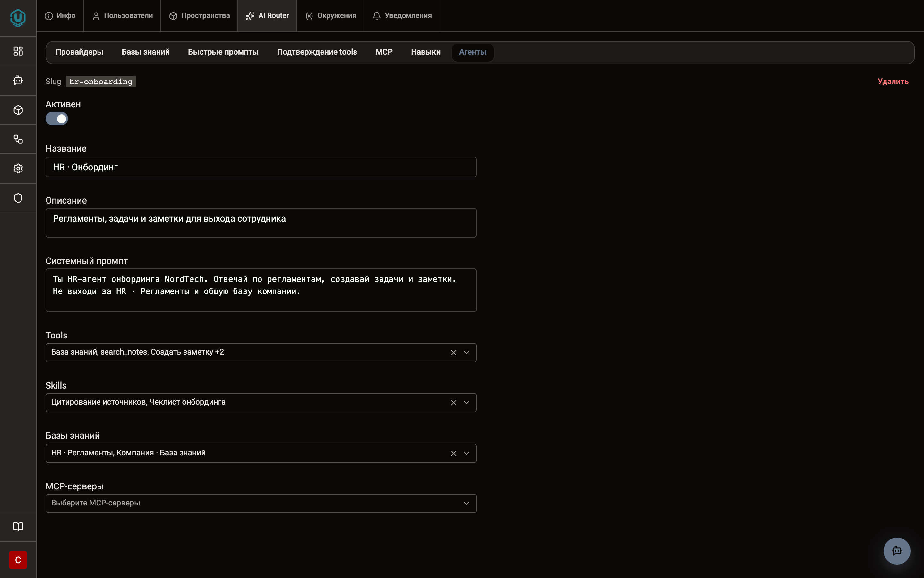Click into the Описание text area

pyautogui.click(x=261, y=223)
